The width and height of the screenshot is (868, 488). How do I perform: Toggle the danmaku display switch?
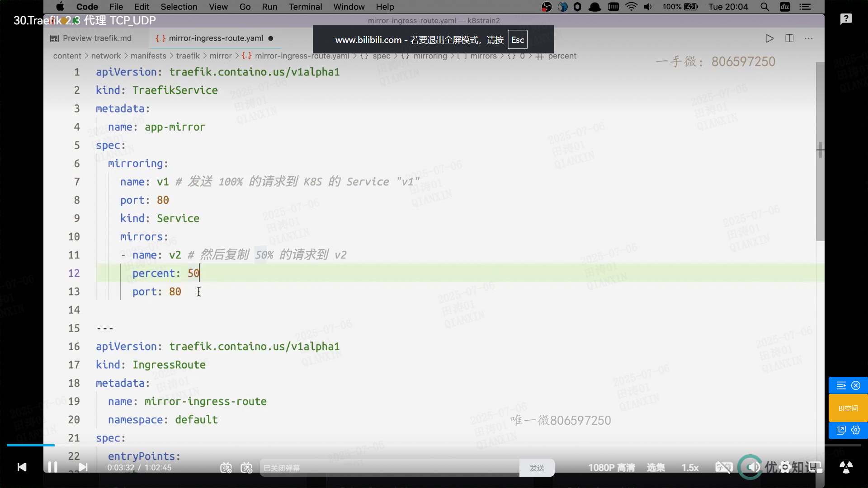pyautogui.click(x=226, y=468)
